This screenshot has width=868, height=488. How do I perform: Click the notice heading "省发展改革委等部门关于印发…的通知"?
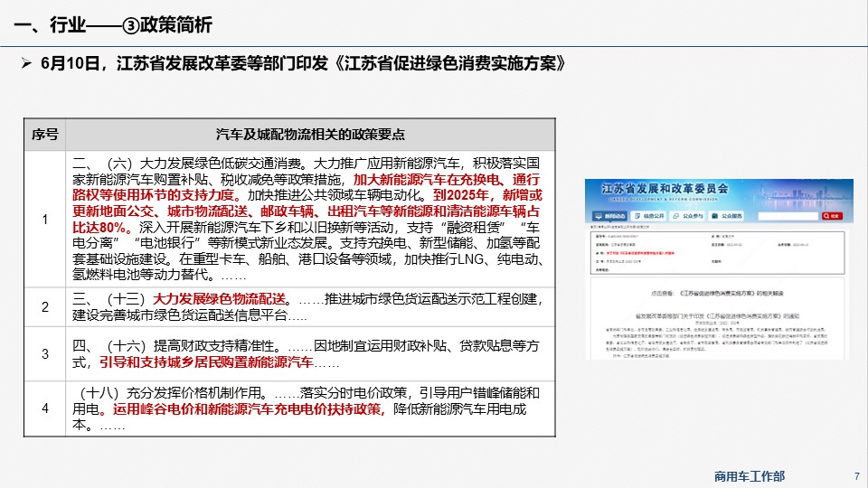[717, 316]
